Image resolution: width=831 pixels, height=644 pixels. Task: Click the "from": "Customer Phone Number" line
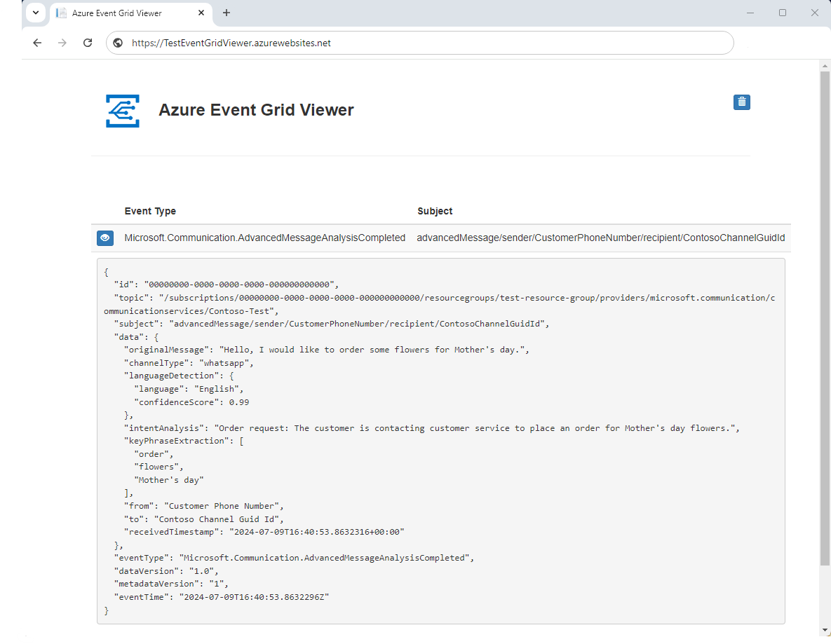click(x=203, y=506)
